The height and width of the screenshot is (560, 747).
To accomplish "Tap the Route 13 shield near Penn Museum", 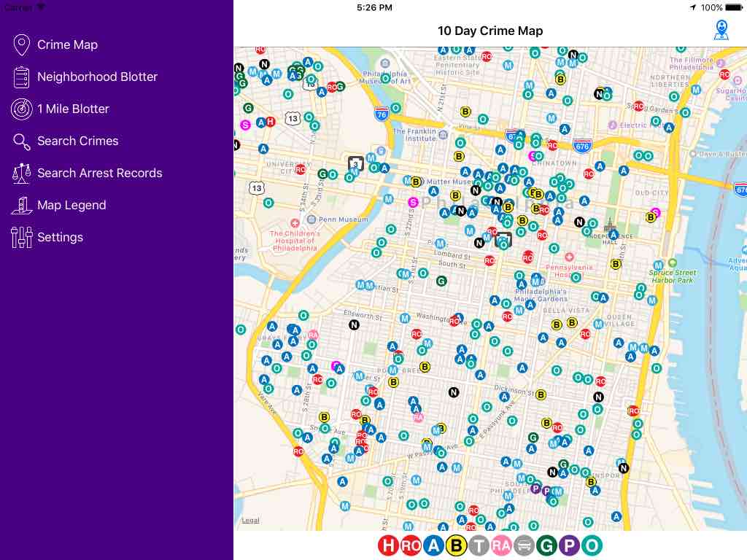I will click(257, 188).
